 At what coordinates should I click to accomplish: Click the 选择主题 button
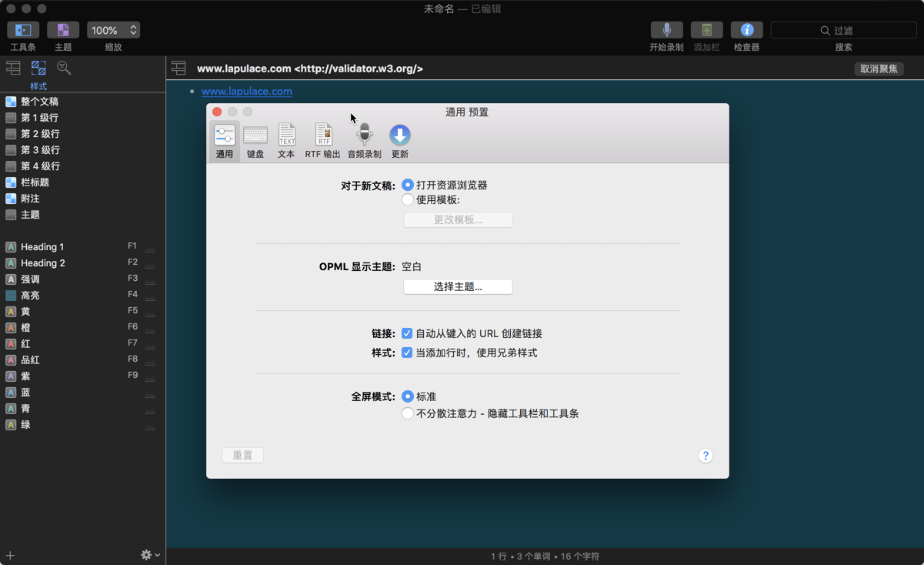coord(458,286)
